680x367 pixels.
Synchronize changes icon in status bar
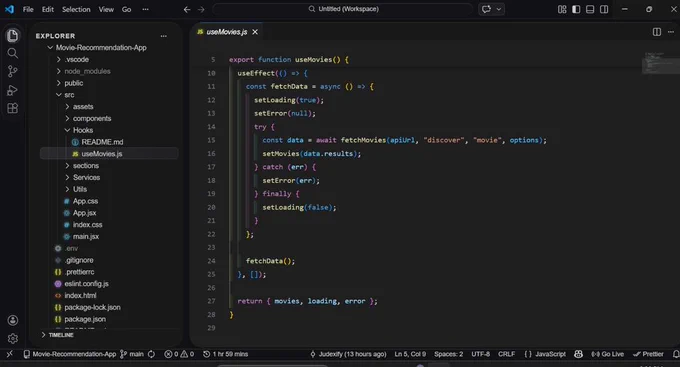tap(151, 354)
